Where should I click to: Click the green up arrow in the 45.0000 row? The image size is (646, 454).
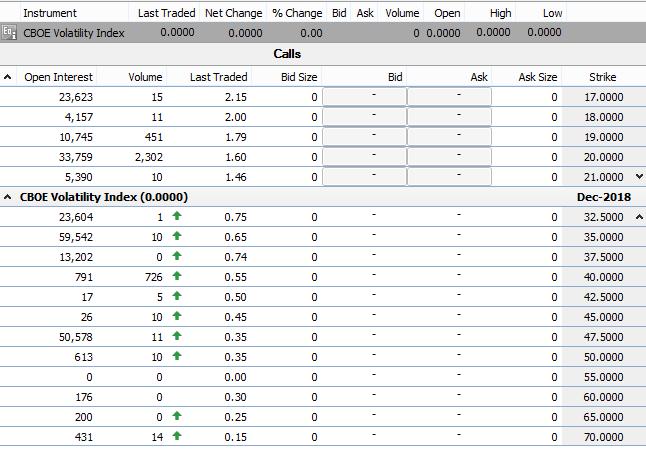pyautogui.click(x=177, y=316)
